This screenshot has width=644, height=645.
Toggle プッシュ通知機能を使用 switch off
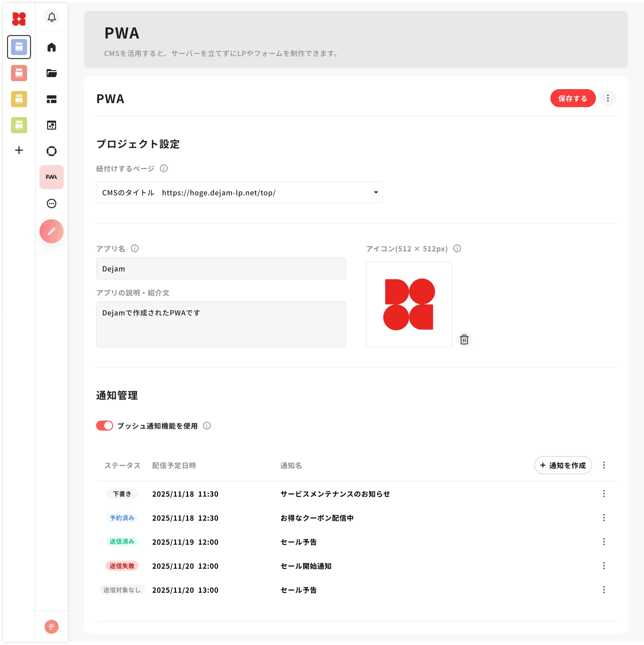104,426
